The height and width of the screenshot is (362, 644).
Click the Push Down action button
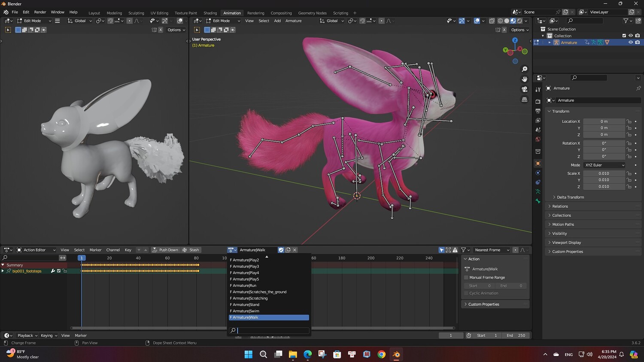point(165,250)
